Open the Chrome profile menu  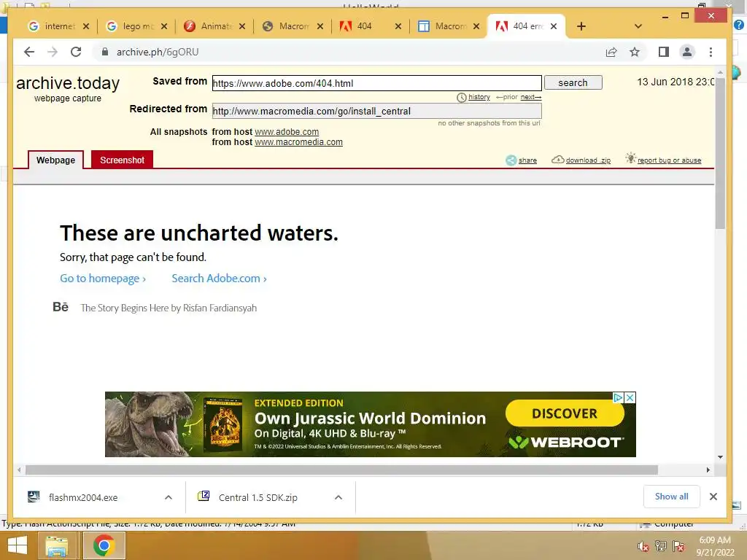click(x=687, y=52)
